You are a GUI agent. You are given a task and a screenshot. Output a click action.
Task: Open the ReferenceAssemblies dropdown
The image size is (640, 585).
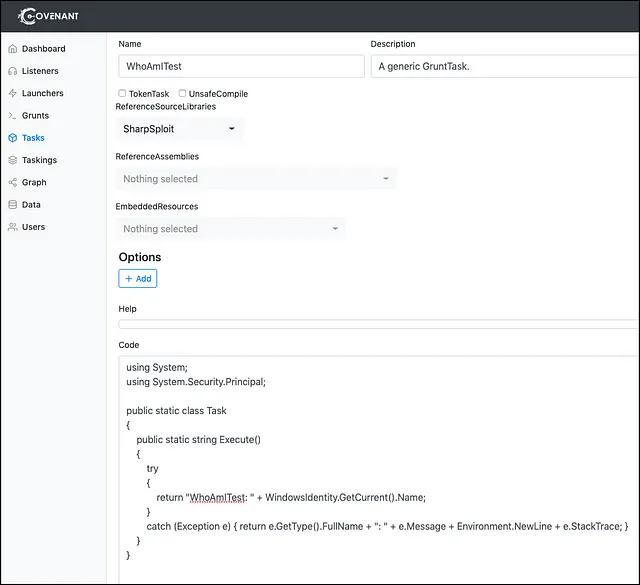click(256, 179)
